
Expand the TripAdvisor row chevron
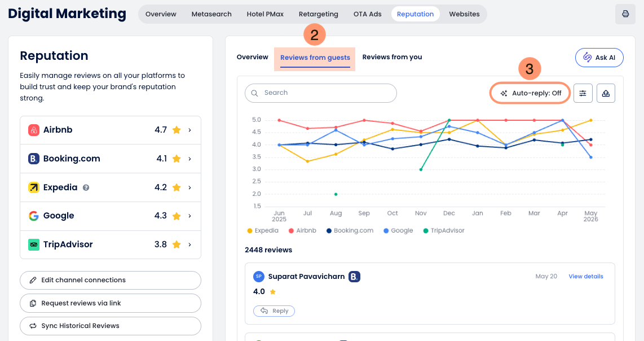pos(189,245)
